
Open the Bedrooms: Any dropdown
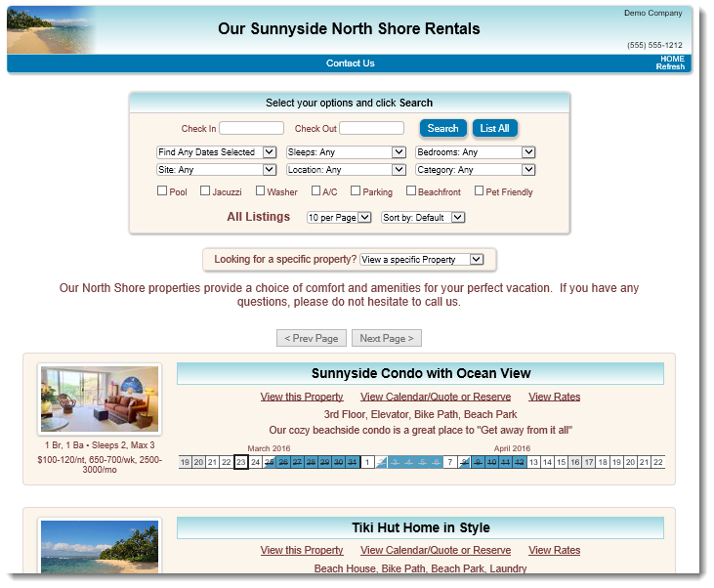pos(476,152)
